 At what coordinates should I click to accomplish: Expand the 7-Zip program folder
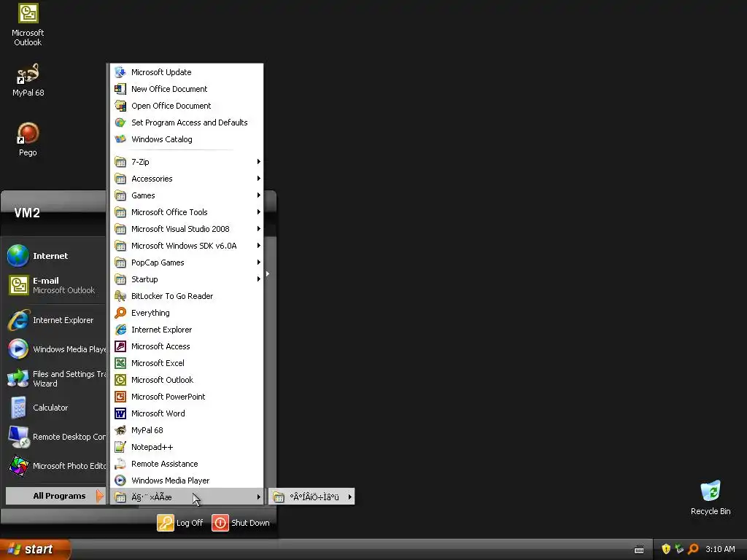pos(186,161)
